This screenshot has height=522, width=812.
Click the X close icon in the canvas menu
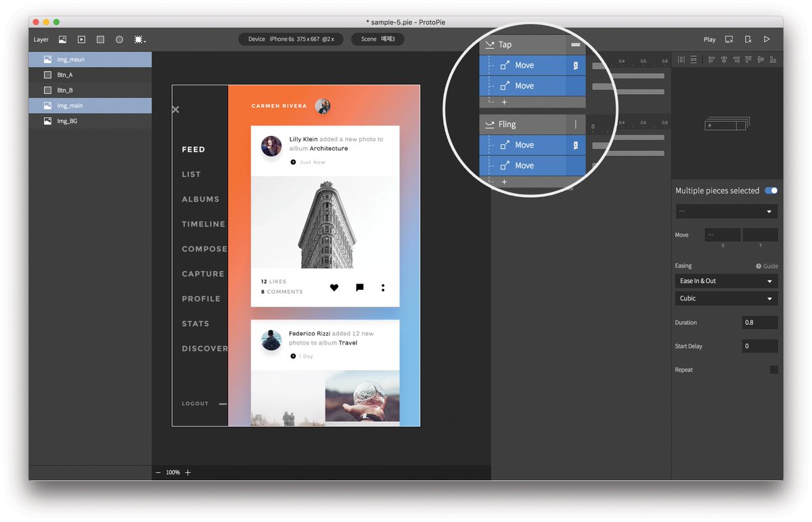[x=175, y=109]
